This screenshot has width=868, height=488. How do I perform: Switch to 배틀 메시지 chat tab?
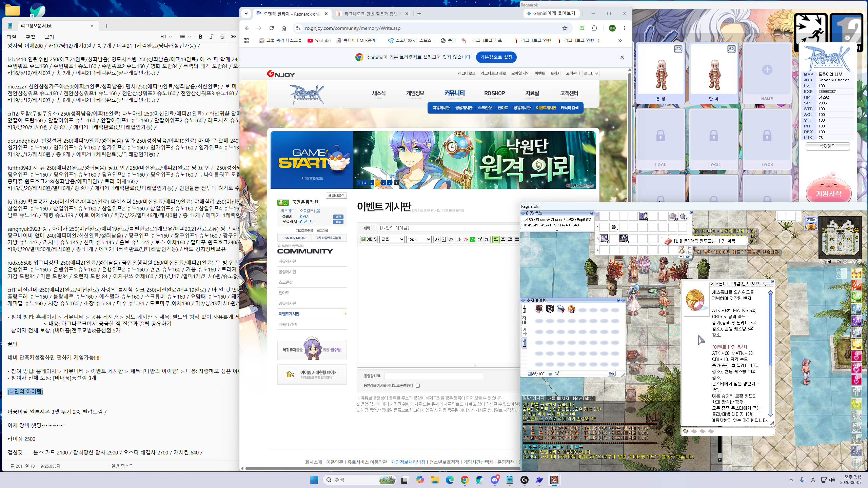coord(558,398)
